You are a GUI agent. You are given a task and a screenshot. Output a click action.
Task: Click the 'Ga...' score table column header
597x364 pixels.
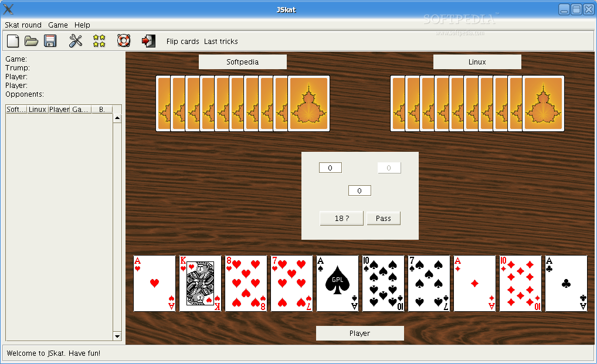pos(80,109)
